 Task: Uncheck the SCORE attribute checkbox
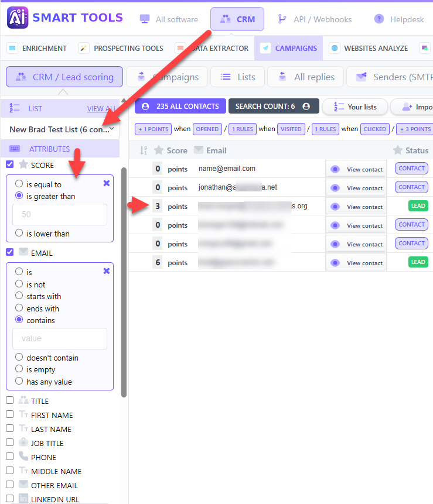tap(9, 164)
